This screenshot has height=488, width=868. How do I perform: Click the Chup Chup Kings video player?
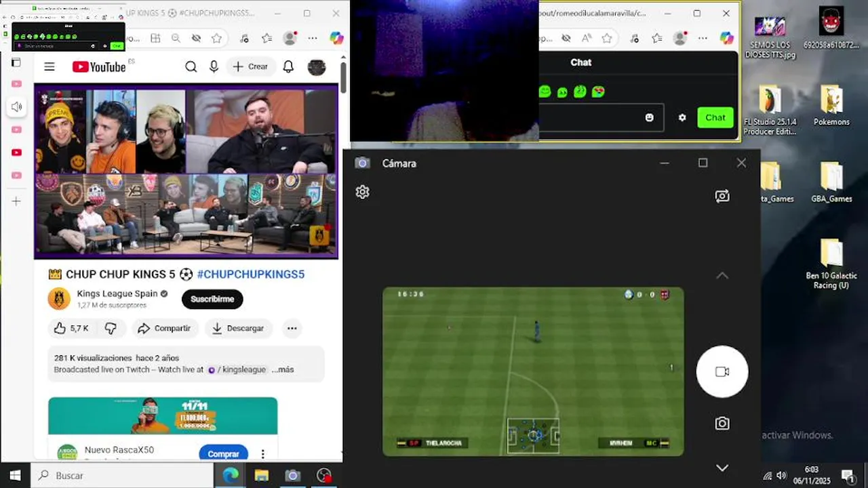tap(186, 171)
